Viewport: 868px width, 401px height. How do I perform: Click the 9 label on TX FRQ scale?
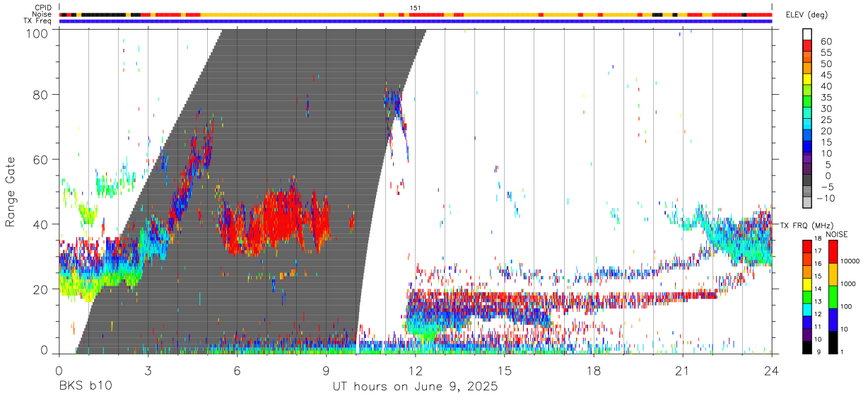[819, 352]
